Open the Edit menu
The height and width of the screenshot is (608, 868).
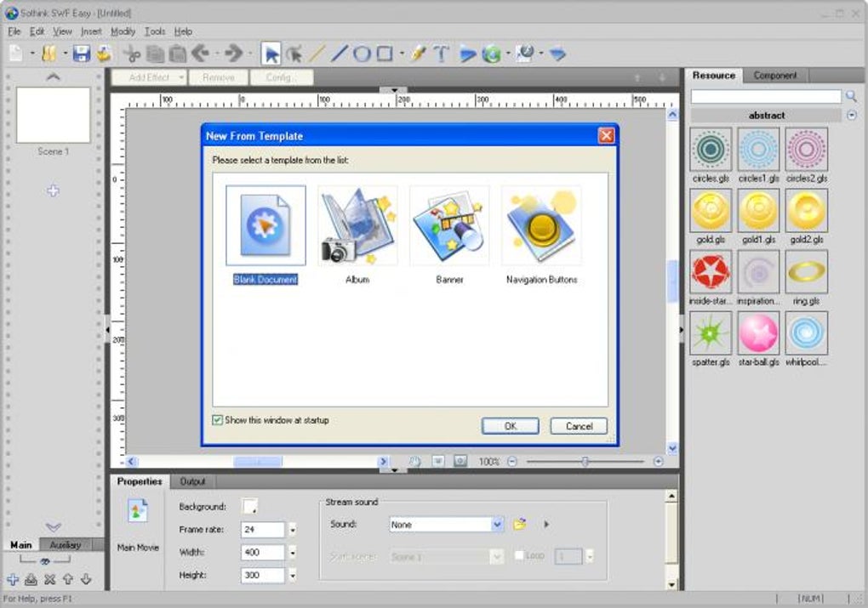(37, 31)
